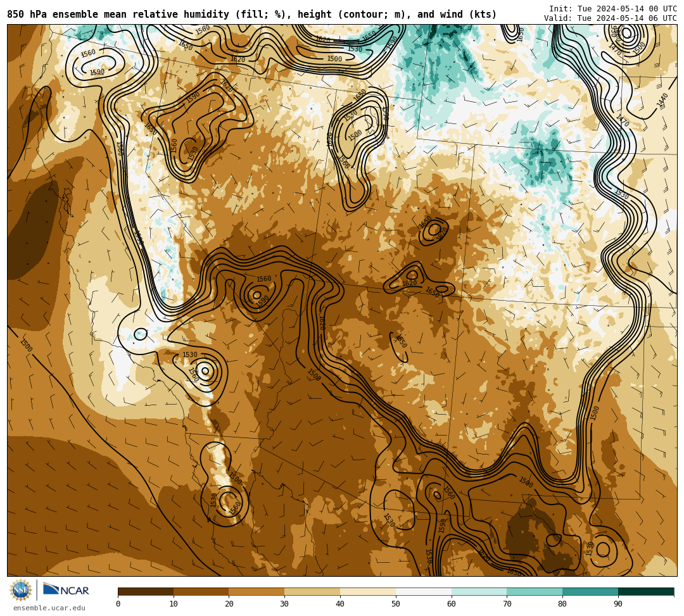This screenshot has width=684, height=616.
Task: Click the Valid time label
Action: tap(611, 18)
